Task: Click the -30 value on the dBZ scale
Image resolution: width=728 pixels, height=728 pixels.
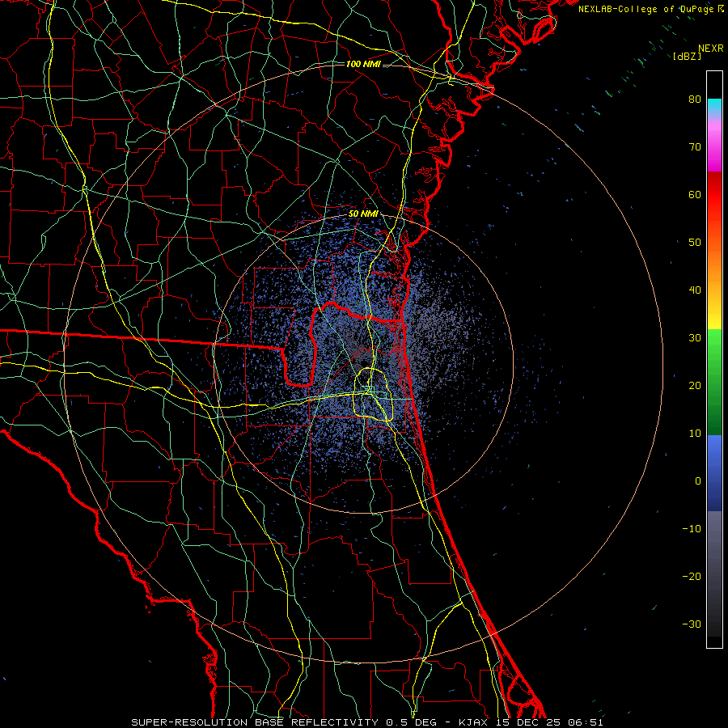Action: (x=692, y=624)
